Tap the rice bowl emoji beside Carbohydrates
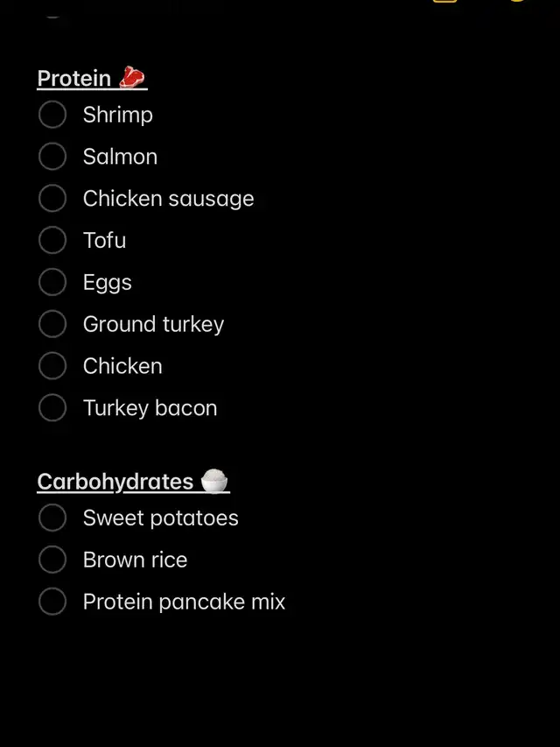 (x=213, y=480)
